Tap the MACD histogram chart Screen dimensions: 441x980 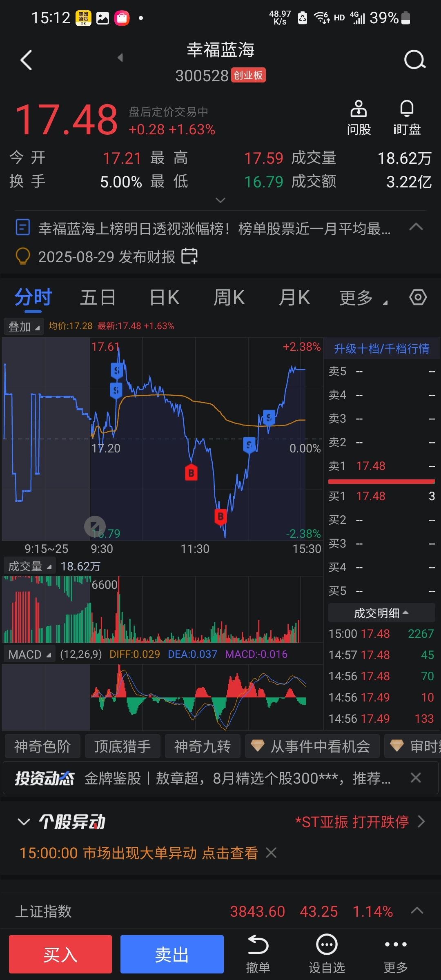tap(163, 697)
